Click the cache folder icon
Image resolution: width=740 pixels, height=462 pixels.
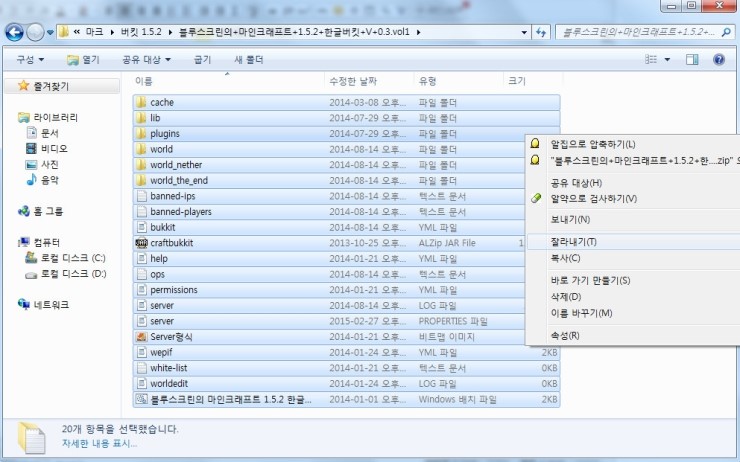pos(141,102)
